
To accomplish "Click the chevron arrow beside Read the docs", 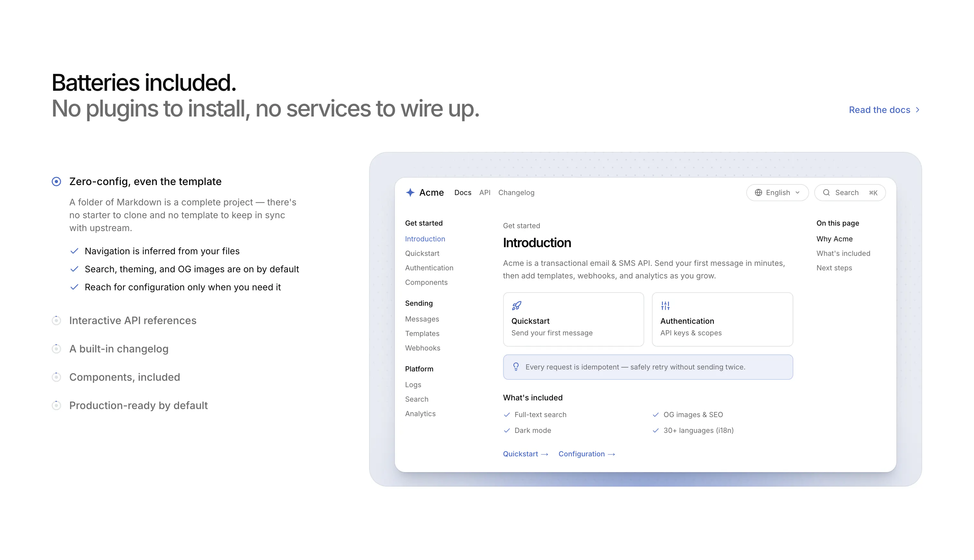I will [x=917, y=110].
